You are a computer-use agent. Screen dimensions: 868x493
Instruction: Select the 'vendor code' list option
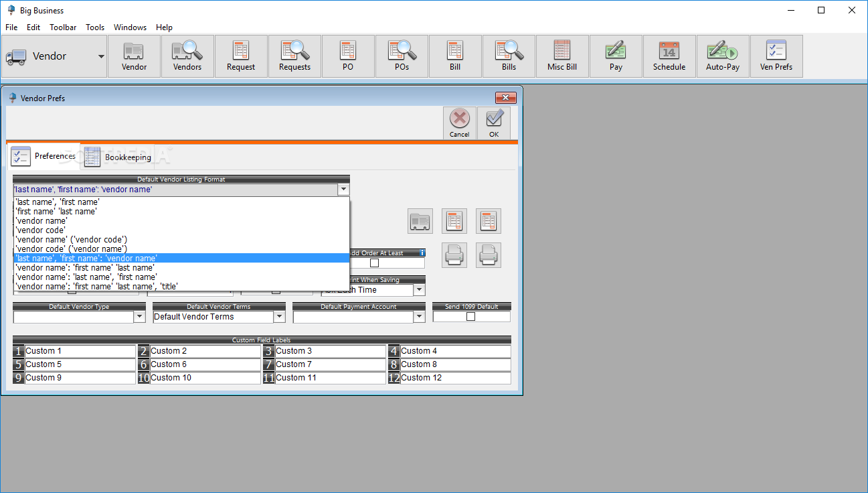point(181,230)
